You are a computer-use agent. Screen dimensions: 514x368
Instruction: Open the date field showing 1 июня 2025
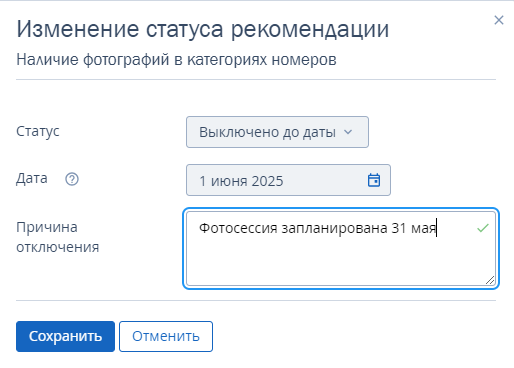coord(288,180)
